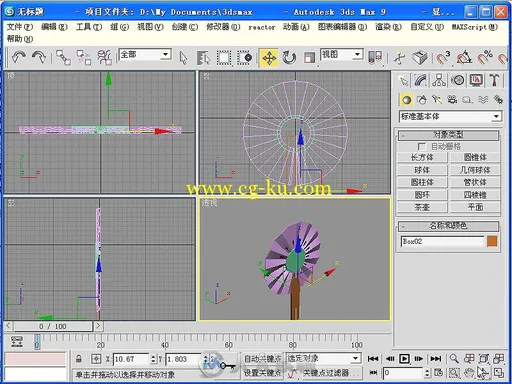Select the Unlink Selection tool
The image size is (512, 384).
click(84, 57)
